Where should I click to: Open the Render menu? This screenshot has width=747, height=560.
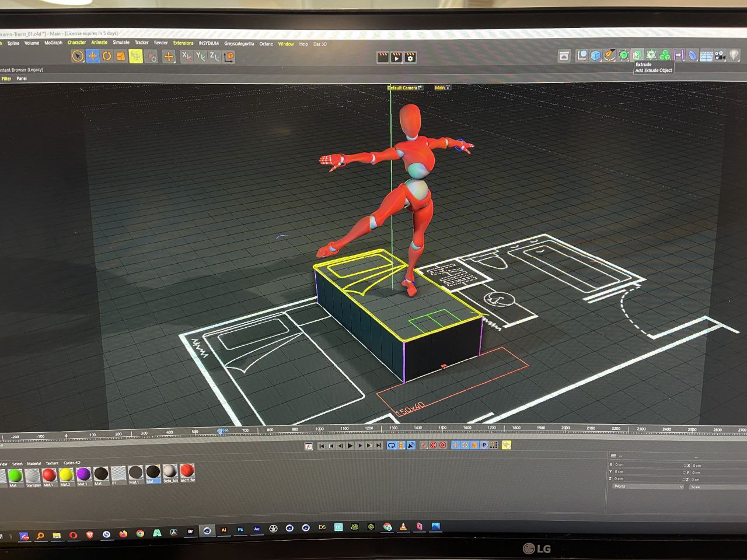point(160,43)
